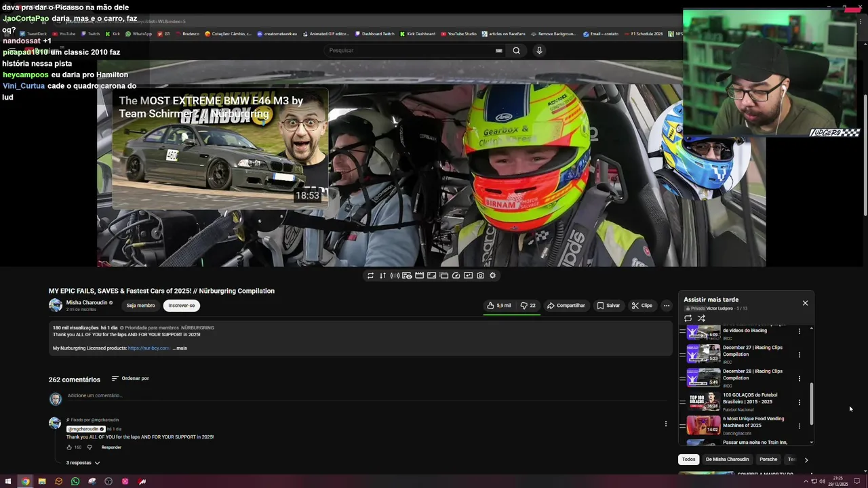Open the Ordenar por comment sort dropdown

pos(130,379)
